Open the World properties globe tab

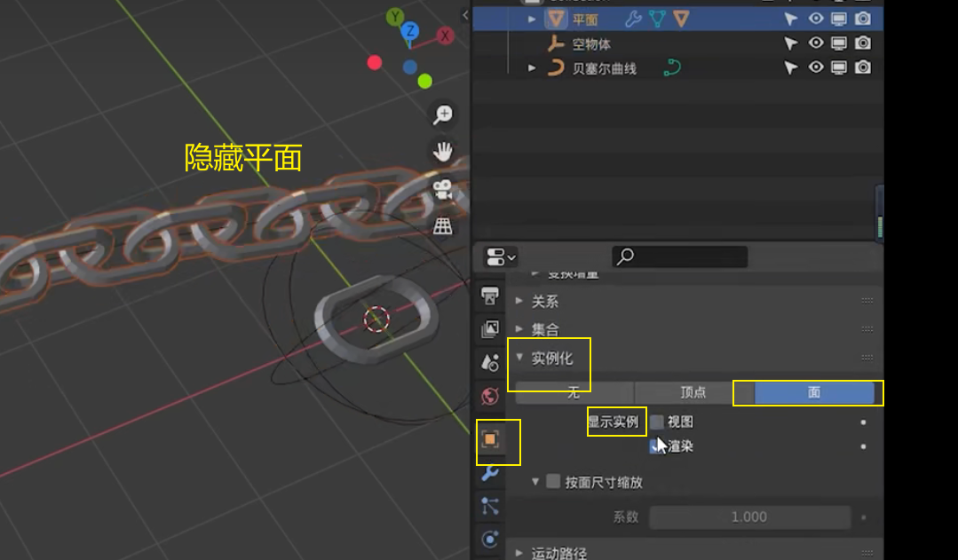490,397
